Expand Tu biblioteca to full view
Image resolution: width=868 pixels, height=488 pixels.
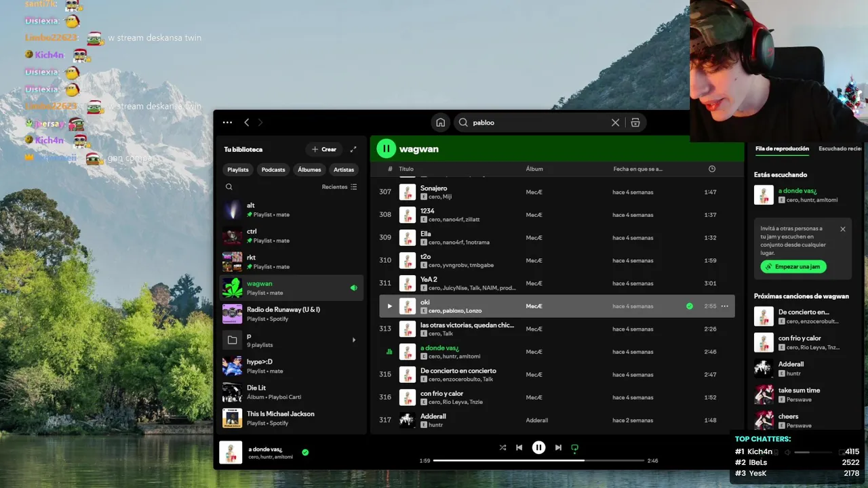tap(353, 149)
